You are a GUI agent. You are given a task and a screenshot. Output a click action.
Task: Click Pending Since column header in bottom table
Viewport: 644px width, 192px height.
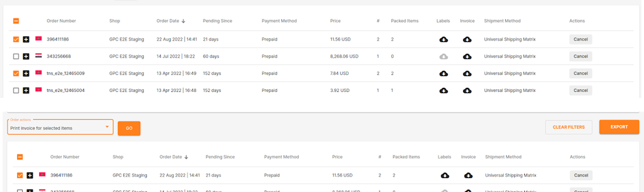(220, 157)
